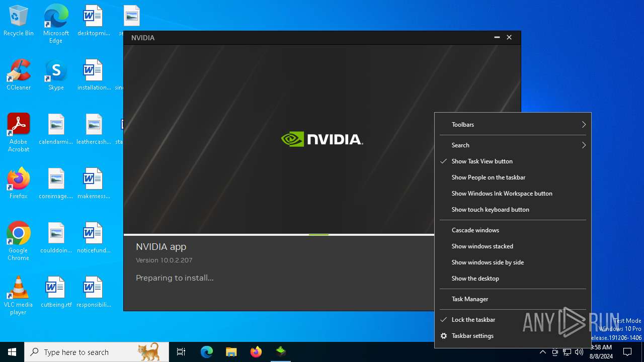Viewport: 644px width, 362px height.
Task: Click the Preparing to install... status text
Action: pos(175,278)
